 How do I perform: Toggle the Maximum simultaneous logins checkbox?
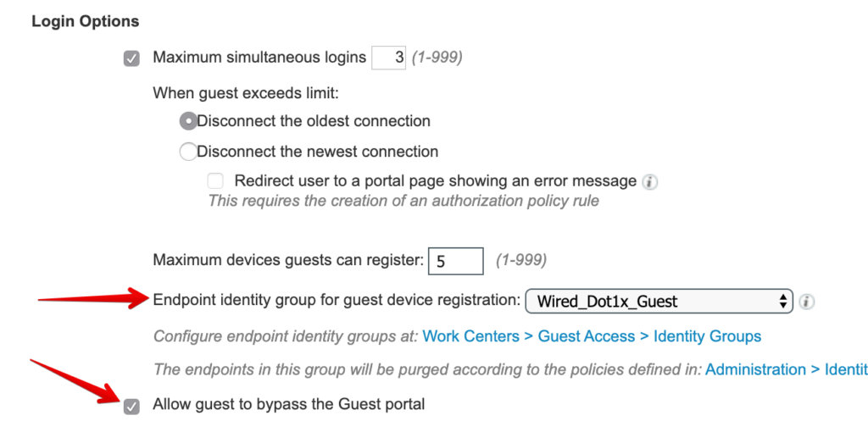(131, 58)
